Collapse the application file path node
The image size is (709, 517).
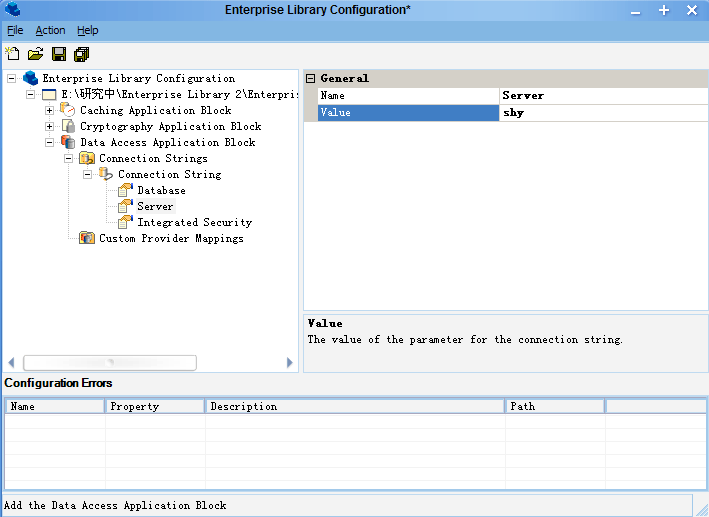click(30, 95)
